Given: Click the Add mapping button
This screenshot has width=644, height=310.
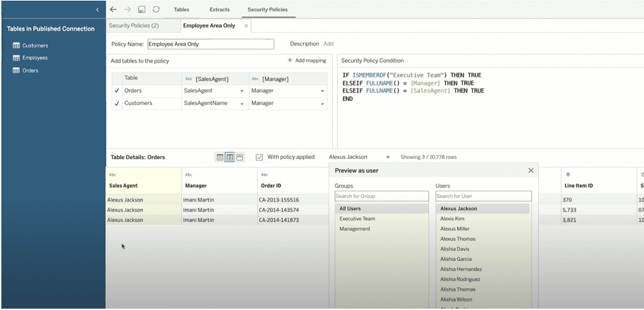Looking at the screenshot, I should tap(306, 61).
